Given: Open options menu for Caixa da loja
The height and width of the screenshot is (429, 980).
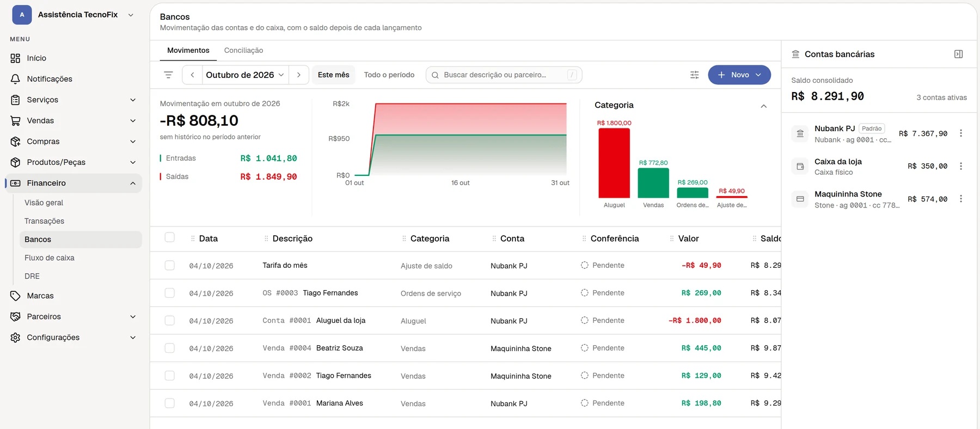Looking at the screenshot, I should (x=961, y=166).
